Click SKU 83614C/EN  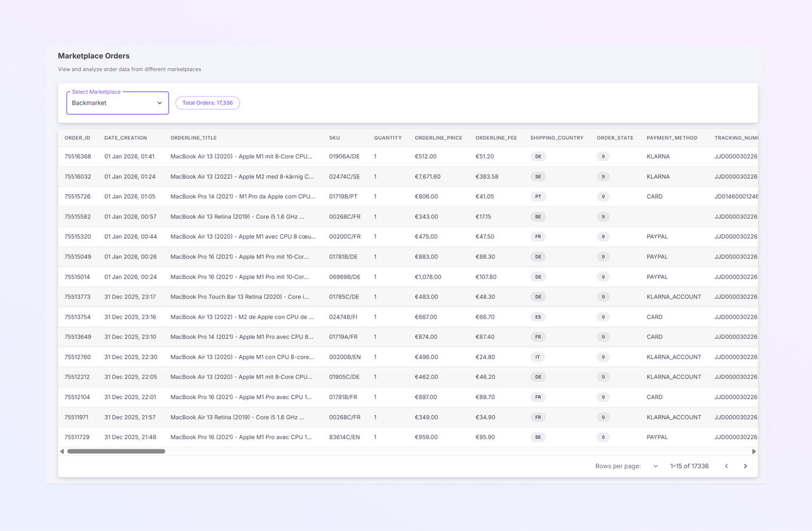click(x=344, y=437)
